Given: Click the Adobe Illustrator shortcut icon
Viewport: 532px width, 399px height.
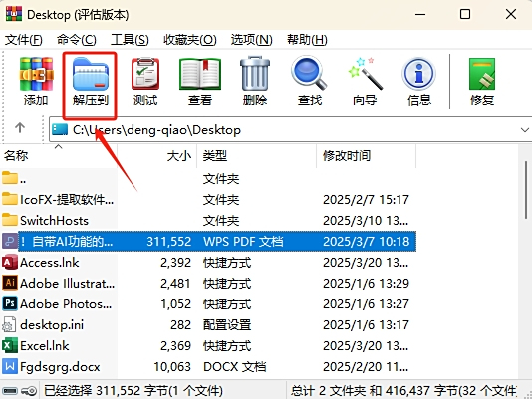Looking at the screenshot, I should (10, 283).
